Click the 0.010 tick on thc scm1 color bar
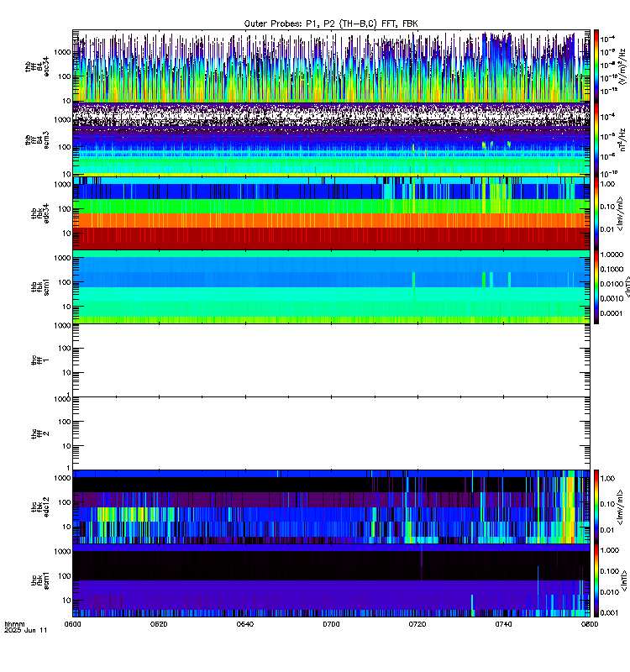Viewport: 630px width, 672px height. point(610,592)
